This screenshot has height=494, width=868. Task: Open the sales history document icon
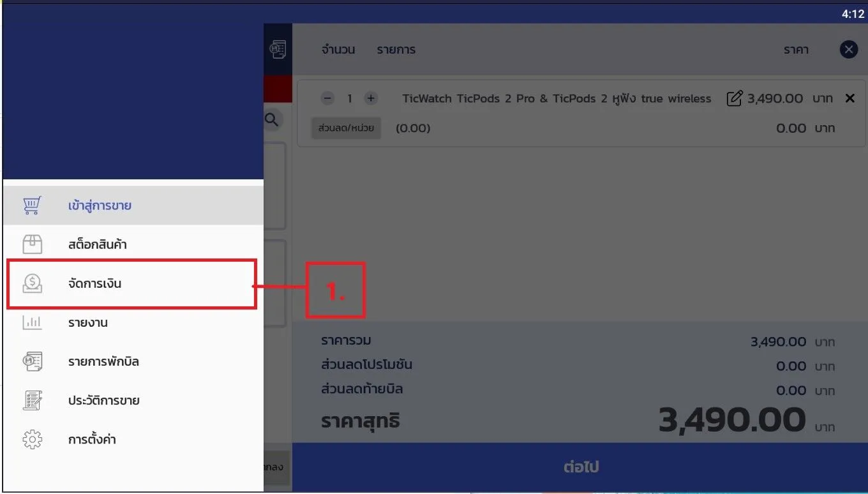pos(32,400)
